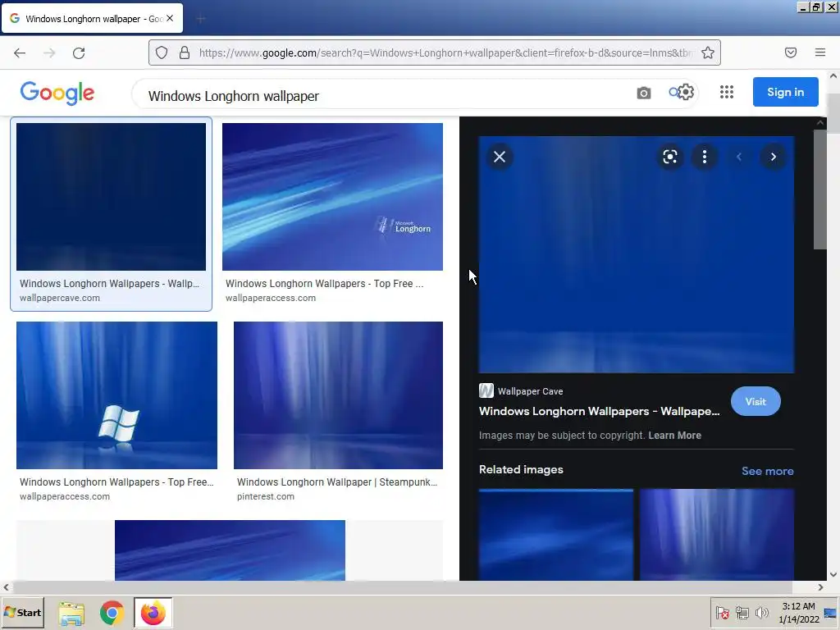Viewport: 840px width, 630px height.
Task: Click the large preview wallpaper image
Action: pyautogui.click(x=637, y=254)
